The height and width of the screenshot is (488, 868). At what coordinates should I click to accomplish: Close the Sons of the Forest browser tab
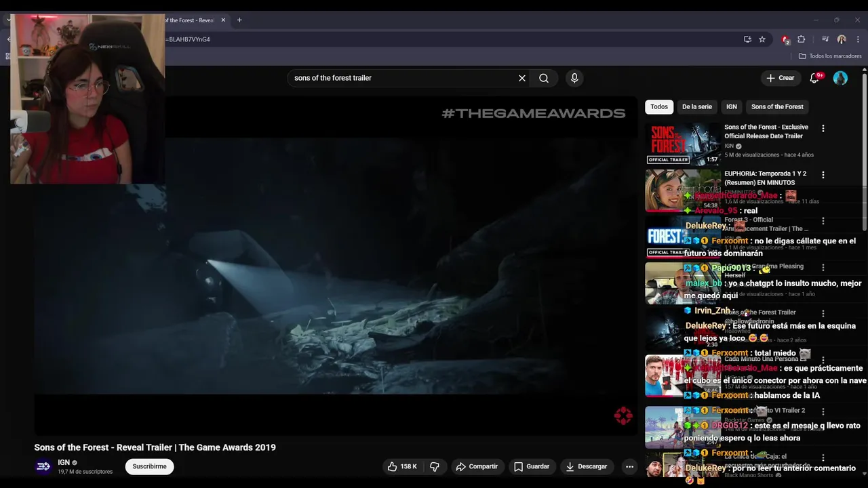tap(223, 20)
